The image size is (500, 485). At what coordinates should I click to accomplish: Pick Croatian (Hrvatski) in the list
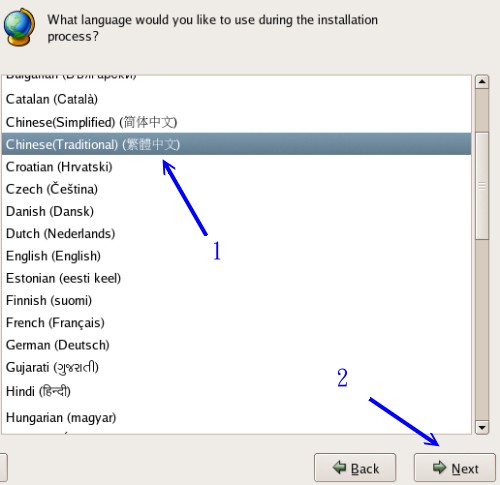pyautogui.click(x=236, y=167)
